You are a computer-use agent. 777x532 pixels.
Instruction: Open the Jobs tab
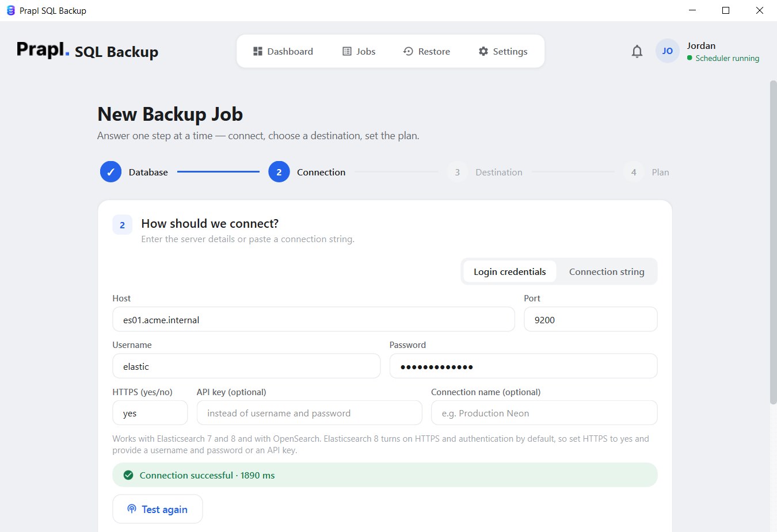pyautogui.click(x=359, y=51)
